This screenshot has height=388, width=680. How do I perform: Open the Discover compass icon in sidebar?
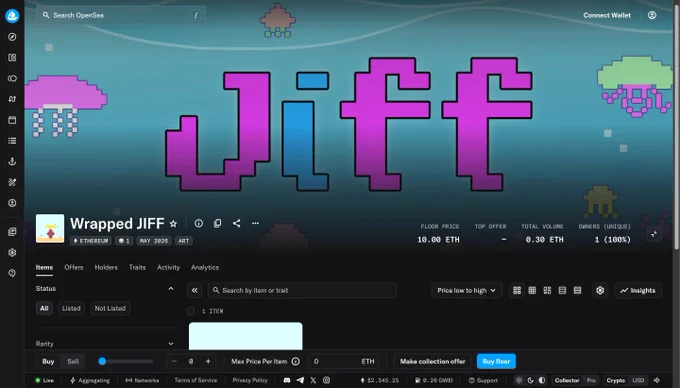[x=12, y=37]
